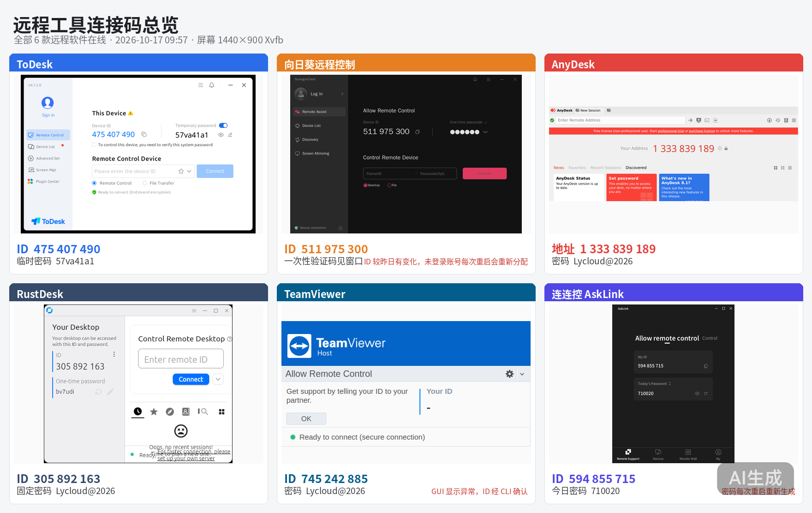Click the ToDesk favorites star in device ID field
Image resolution: width=812 pixels, height=513 pixels.
pos(181,171)
